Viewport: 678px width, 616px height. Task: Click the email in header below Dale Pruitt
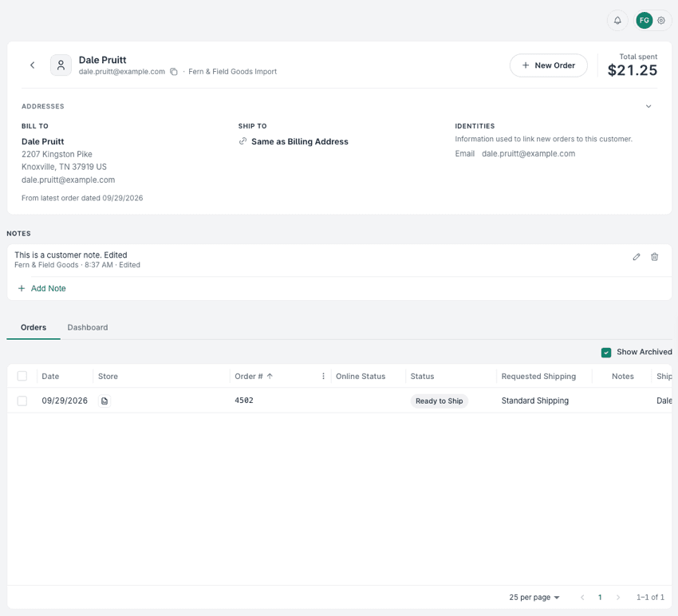pos(122,72)
